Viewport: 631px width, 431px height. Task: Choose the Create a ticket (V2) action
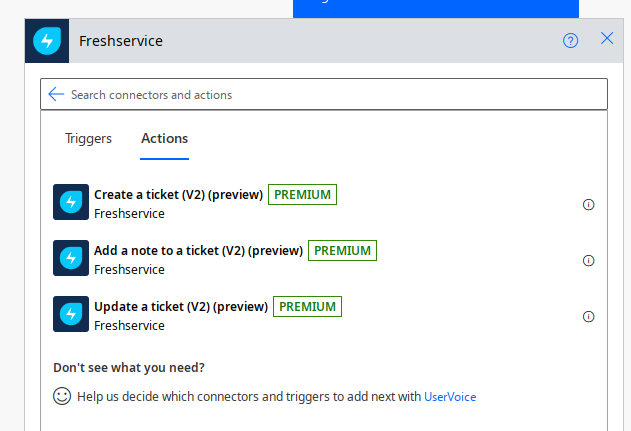pos(178,194)
